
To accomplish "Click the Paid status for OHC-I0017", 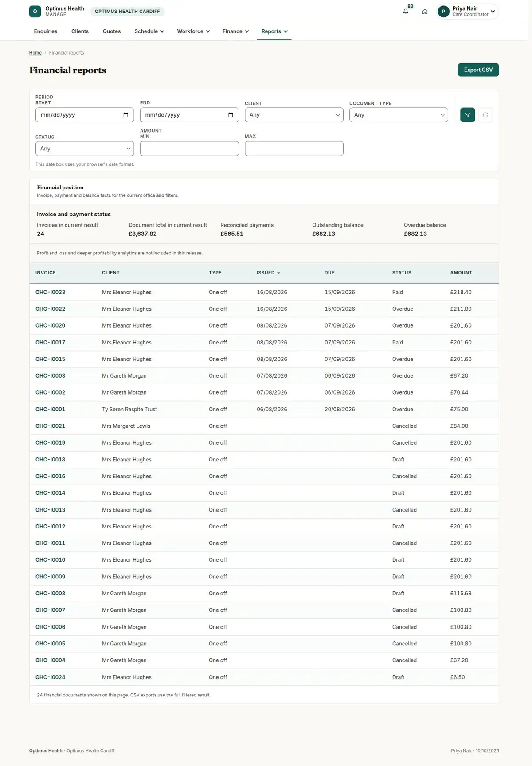I will point(398,343).
